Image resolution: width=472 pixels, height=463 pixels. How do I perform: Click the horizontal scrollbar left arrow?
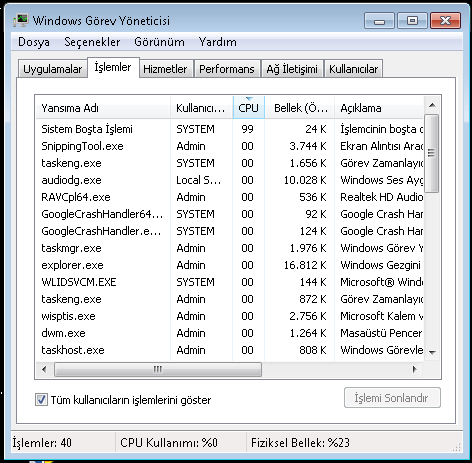click(x=44, y=369)
